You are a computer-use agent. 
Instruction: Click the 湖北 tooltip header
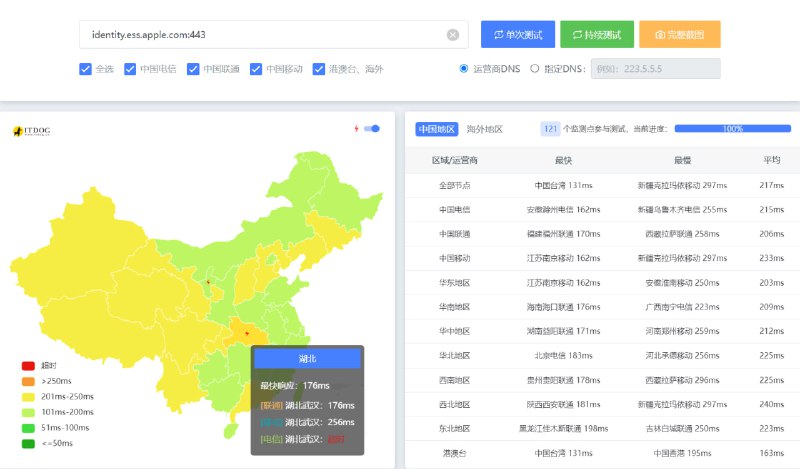tap(307, 359)
